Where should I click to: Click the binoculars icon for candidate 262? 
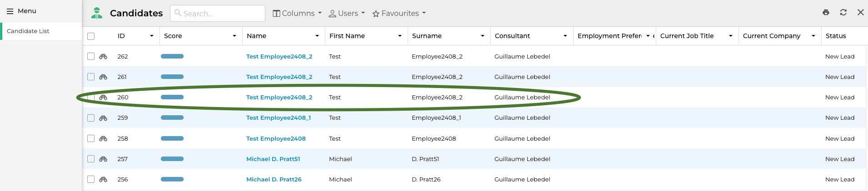pos(103,56)
